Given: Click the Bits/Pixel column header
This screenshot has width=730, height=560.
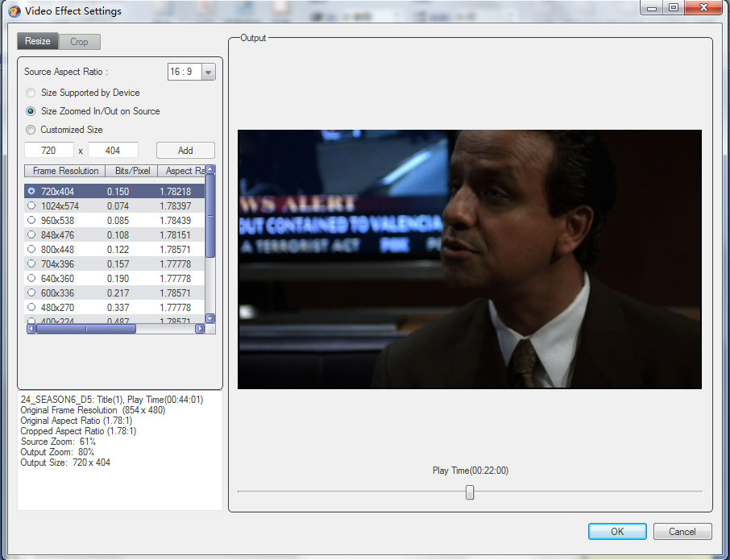Looking at the screenshot, I should pyautogui.click(x=132, y=171).
